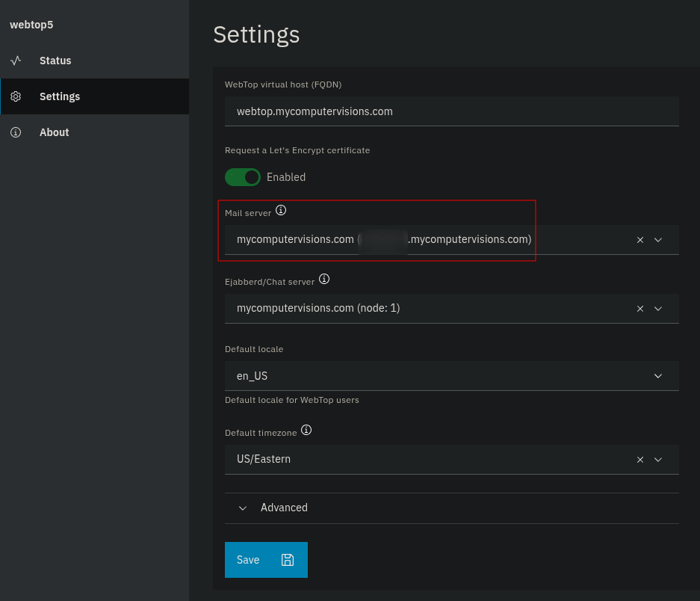Click the WebTop virtual host input field
The image size is (700, 601).
[451, 111]
